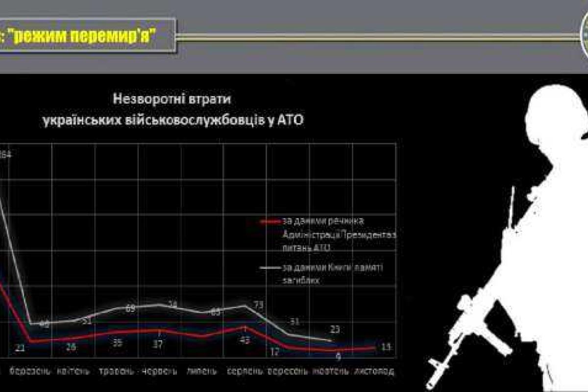Click the data label 13 at line end
588x392 pixels.
pyautogui.click(x=386, y=347)
